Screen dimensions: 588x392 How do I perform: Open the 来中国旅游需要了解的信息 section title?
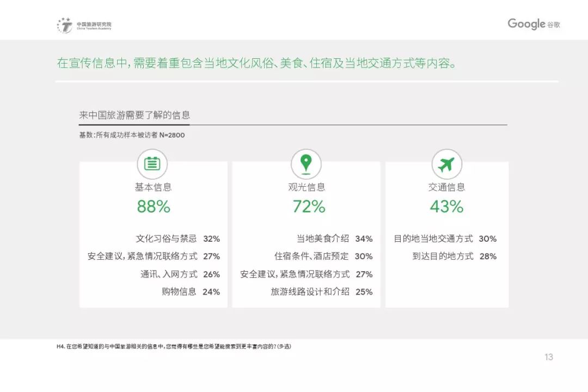135,115
